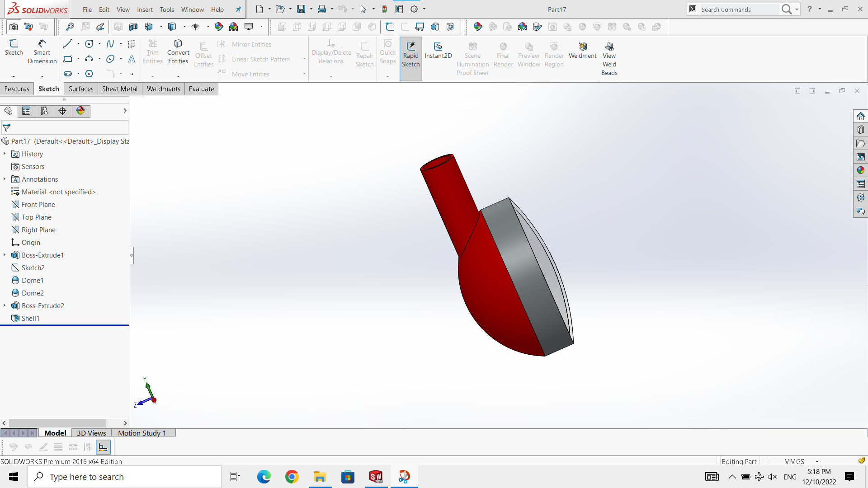
Task: Select Dome1 in the feature tree
Action: tap(33, 280)
